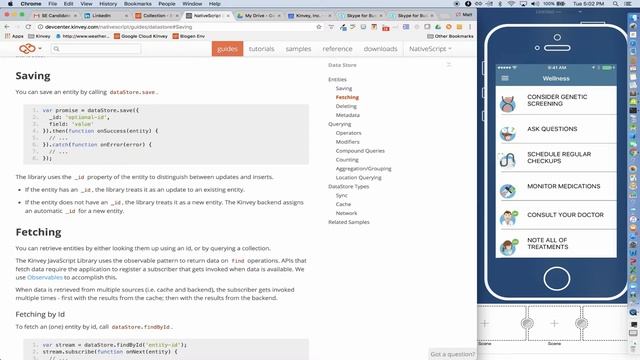Open Related Samples in the contents list
The height and width of the screenshot is (360, 640).
[x=349, y=222]
